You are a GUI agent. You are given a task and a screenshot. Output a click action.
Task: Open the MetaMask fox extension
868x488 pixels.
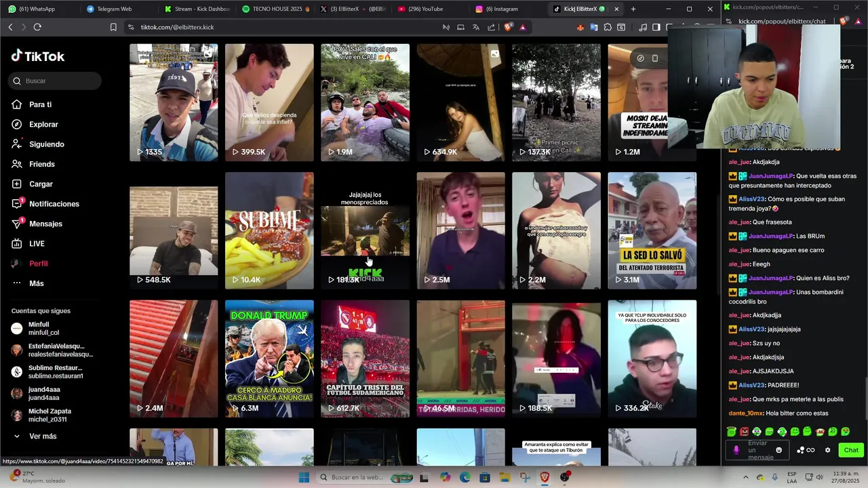pos(580,27)
